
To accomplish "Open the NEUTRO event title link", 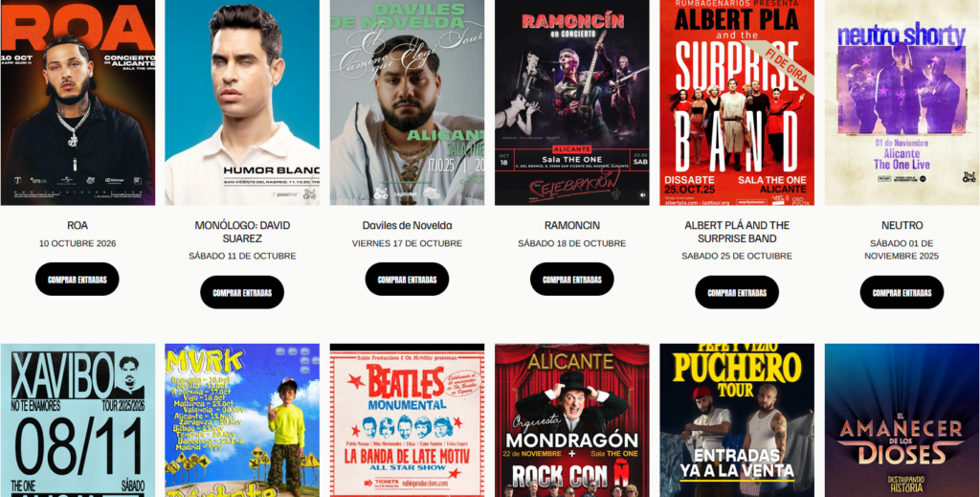I will pyautogui.click(x=902, y=225).
